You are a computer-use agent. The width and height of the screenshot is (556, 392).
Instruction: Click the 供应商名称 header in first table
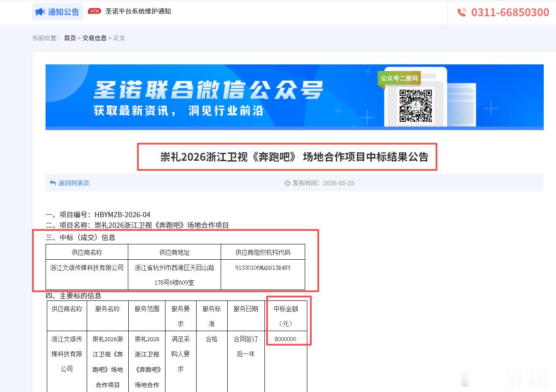(87, 252)
